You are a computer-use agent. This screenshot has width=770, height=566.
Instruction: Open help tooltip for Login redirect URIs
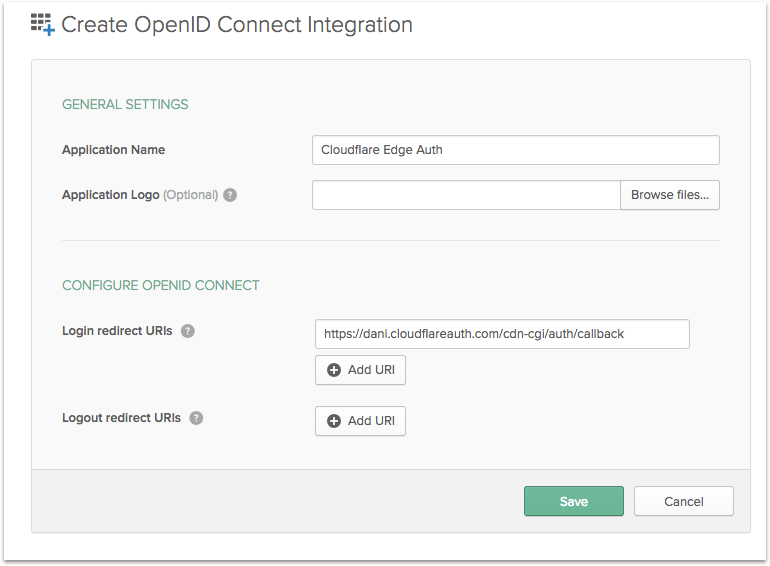point(187,331)
